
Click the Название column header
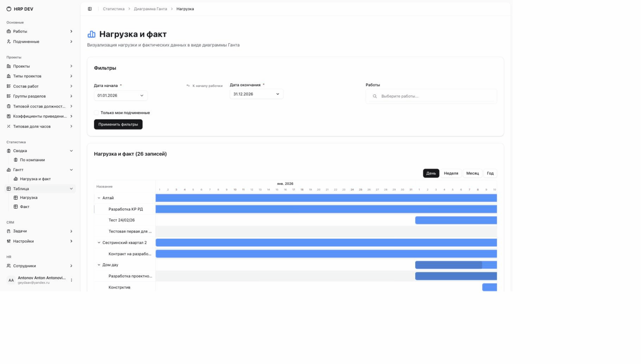click(x=104, y=187)
